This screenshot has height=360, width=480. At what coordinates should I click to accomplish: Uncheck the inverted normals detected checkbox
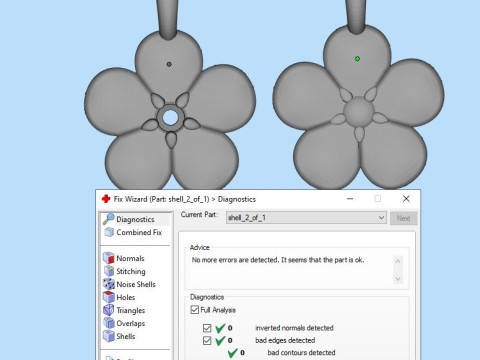click(x=207, y=328)
